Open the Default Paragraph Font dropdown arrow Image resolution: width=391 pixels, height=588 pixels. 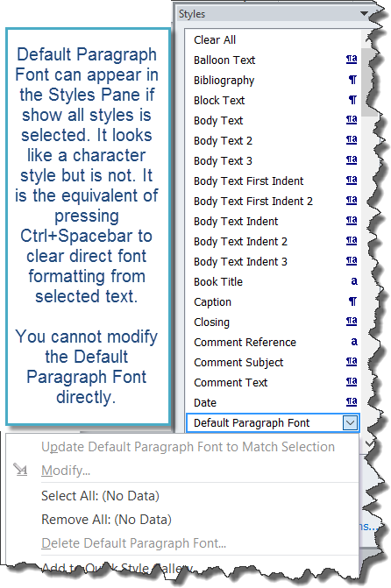(350, 423)
